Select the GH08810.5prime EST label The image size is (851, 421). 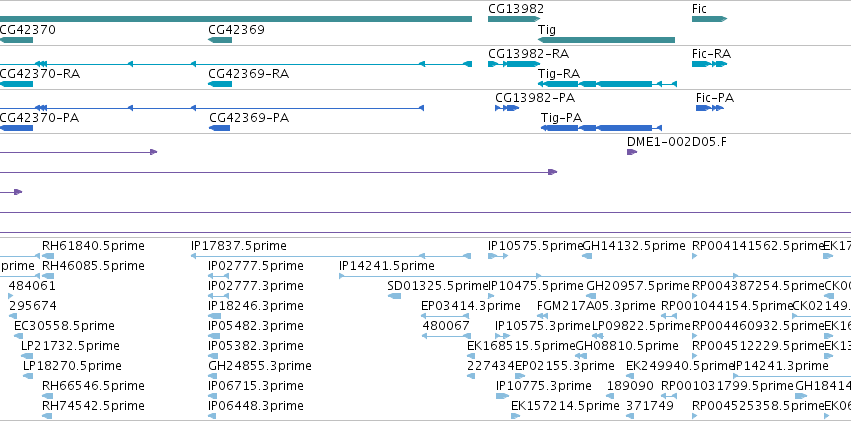point(627,346)
